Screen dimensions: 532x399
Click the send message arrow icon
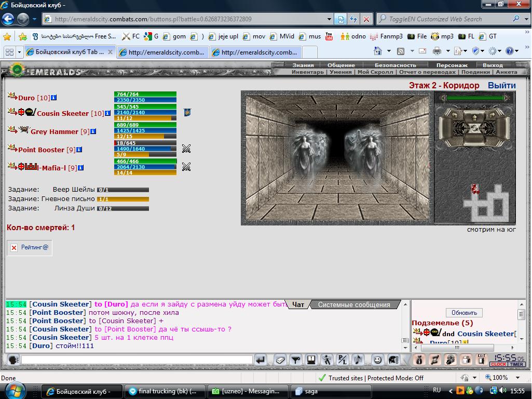[261, 360]
